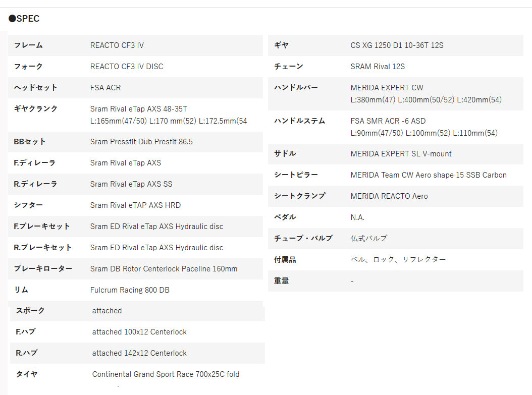The image size is (532, 395).
Task: Click the SRAM Rival 12S chain value
Action: (x=378, y=67)
